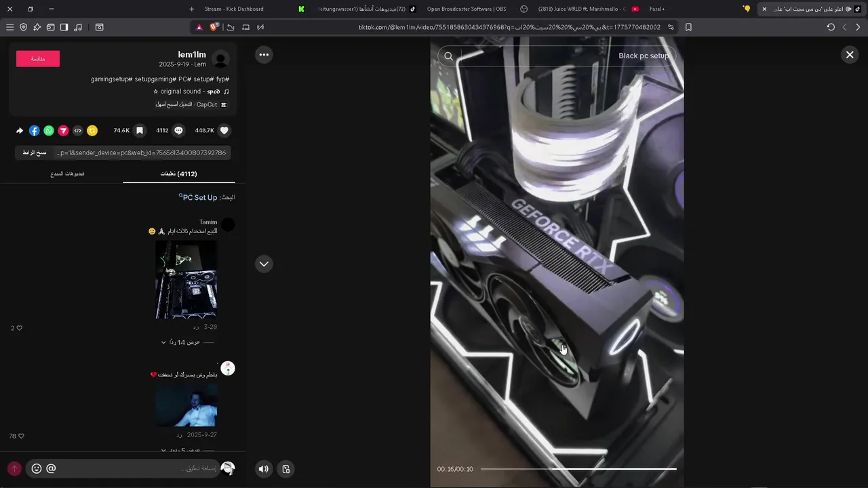Click the search magnifier in the video overlay
Screen dimensions: 868x488
(x=449, y=56)
